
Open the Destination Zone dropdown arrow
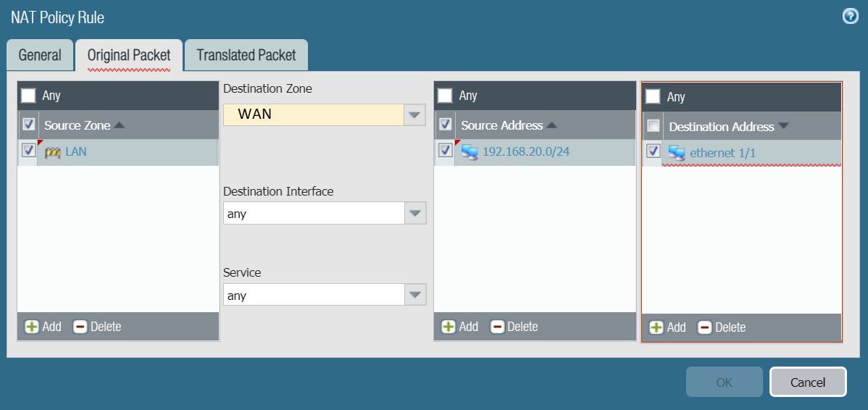click(x=414, y=114)
